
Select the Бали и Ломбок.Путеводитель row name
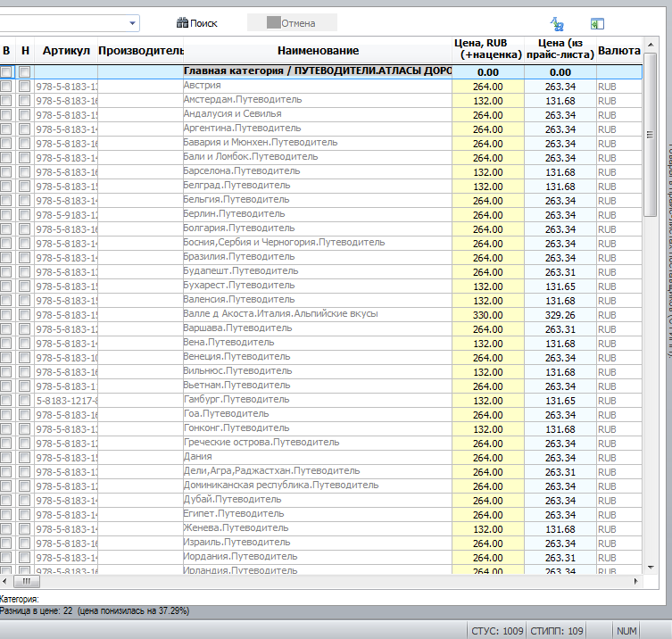[x=251, y=156]
